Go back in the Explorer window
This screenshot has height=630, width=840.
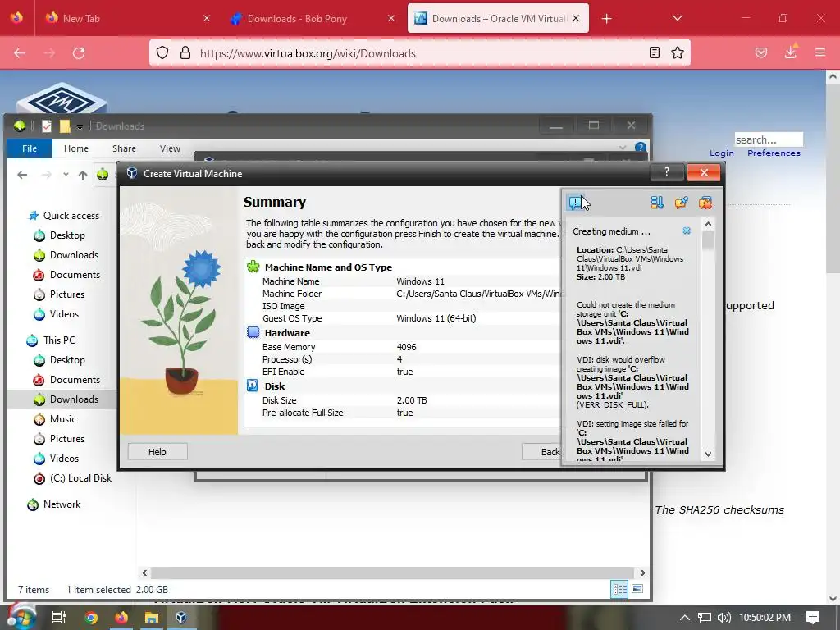(22, 175)
